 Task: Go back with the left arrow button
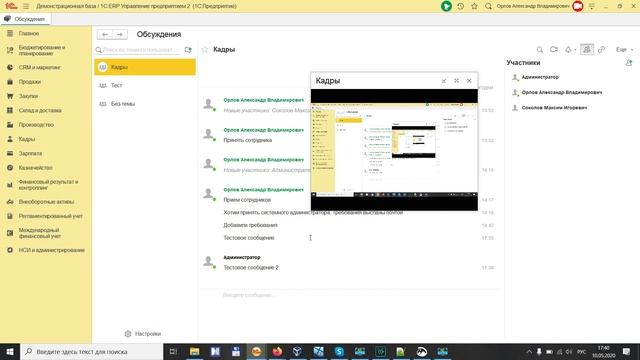[105, 35]
